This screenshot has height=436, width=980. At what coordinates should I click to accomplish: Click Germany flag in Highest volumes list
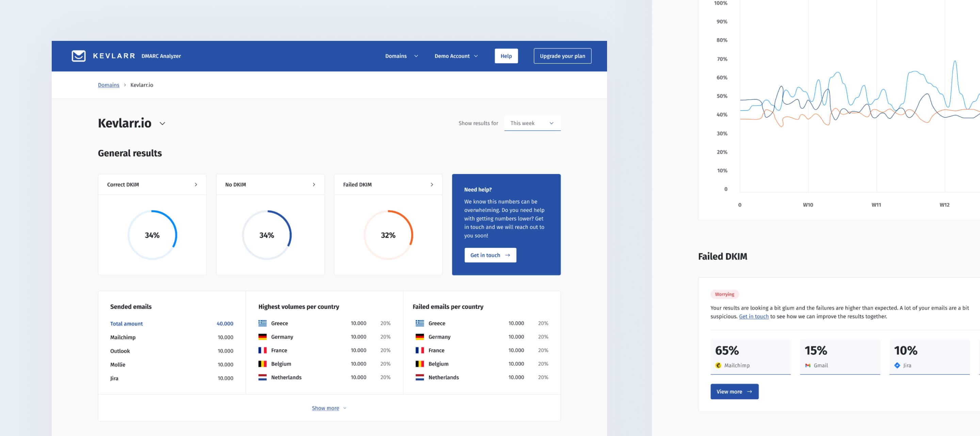click(262, 337)
